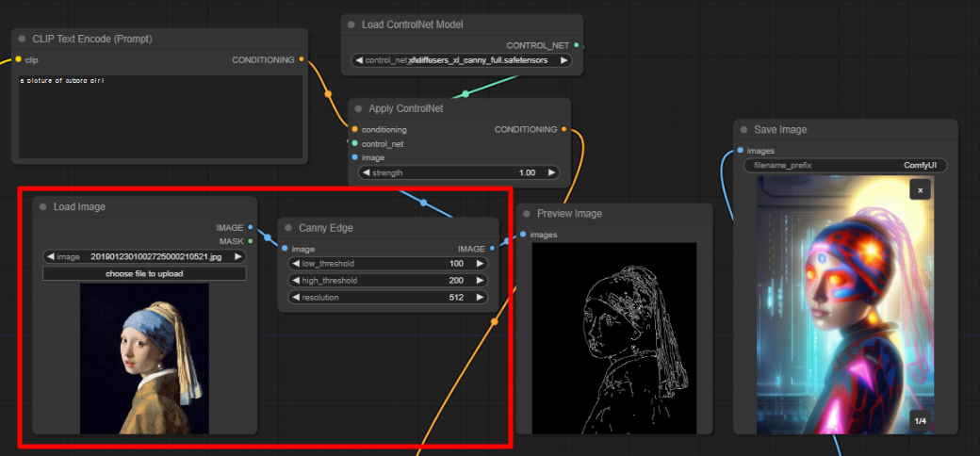Click the Apply ControlNet title
The image size is (980, 456).
pyautogui.click(x=405, y=108)
